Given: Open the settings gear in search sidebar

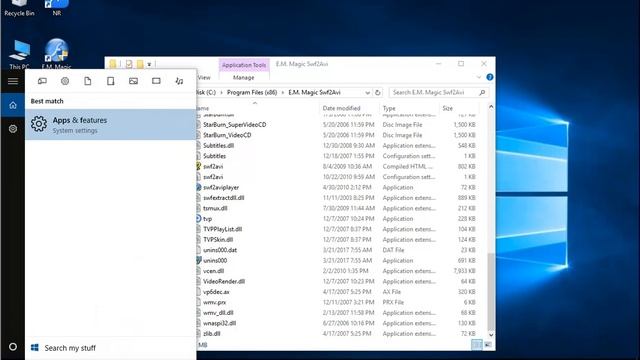Looking at the screenshot, I should 13,129.
